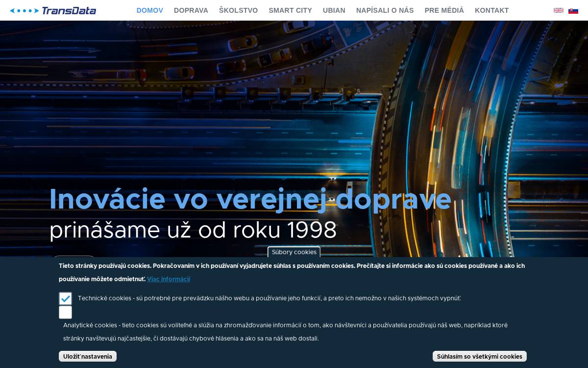Click the Súbory cookies tab label
Viewport: 588px width, 368px height.
coord(294,252)
